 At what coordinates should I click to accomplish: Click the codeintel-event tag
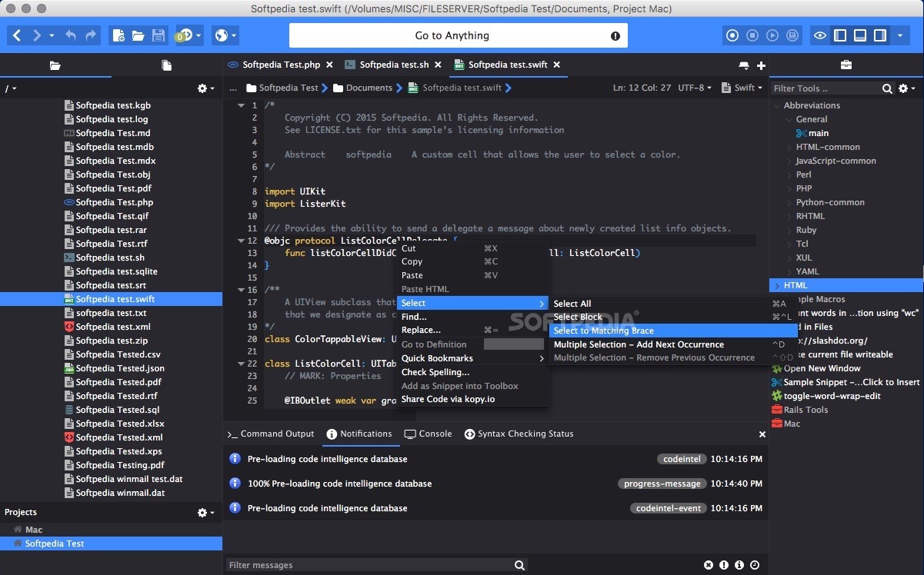click(x=669, y=508)
